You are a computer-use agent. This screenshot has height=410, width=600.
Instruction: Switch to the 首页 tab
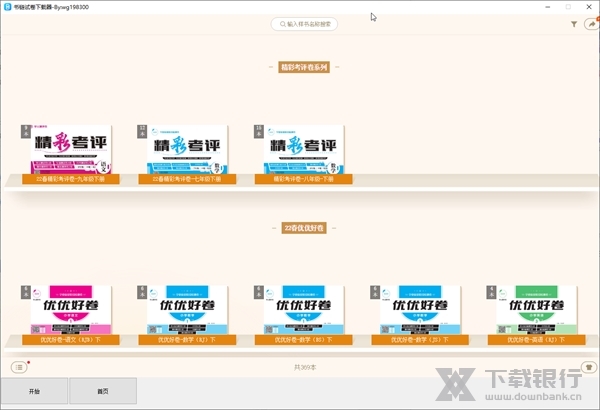[x=103, y=391]
